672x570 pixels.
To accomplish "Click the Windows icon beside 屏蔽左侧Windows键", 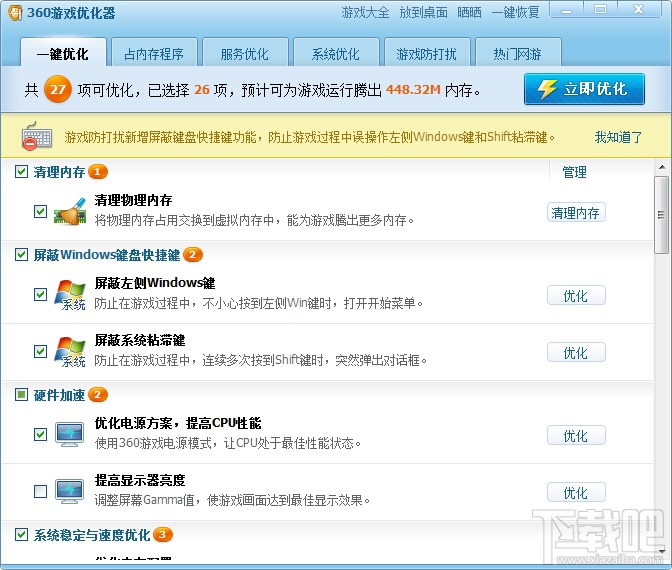I will (70, 295).
